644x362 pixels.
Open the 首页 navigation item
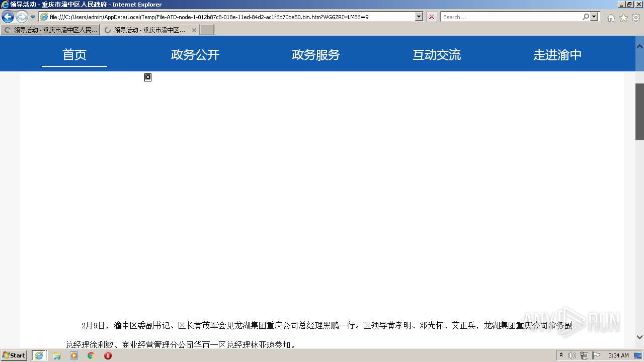click(x=74, y=54)
